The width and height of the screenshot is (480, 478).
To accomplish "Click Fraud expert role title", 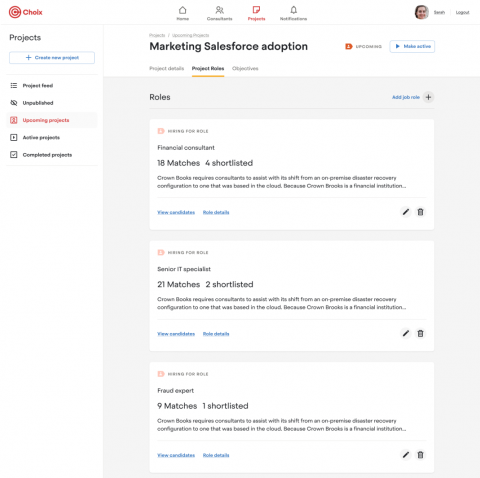I will 175,391.
